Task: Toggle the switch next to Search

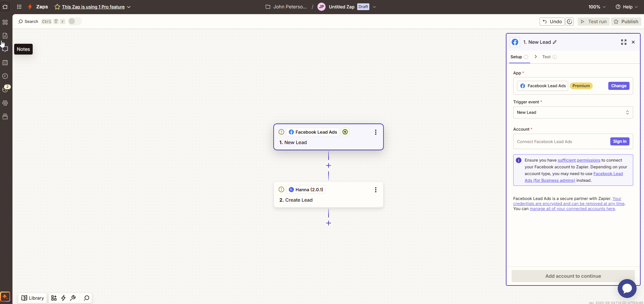Action: 75,21
